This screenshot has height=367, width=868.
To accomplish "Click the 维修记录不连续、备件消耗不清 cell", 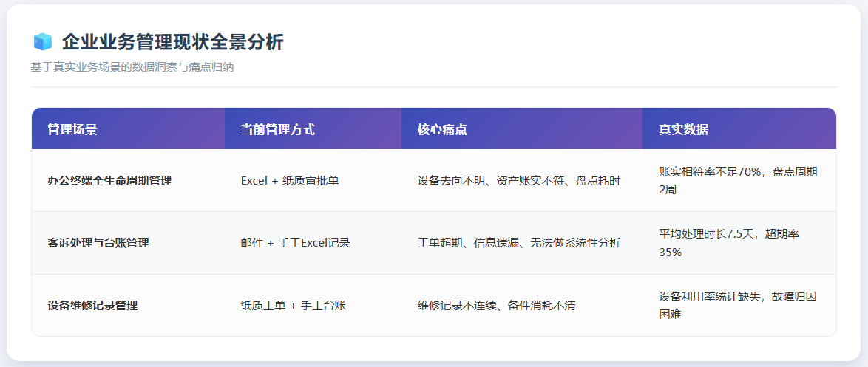I will (522, 306).
